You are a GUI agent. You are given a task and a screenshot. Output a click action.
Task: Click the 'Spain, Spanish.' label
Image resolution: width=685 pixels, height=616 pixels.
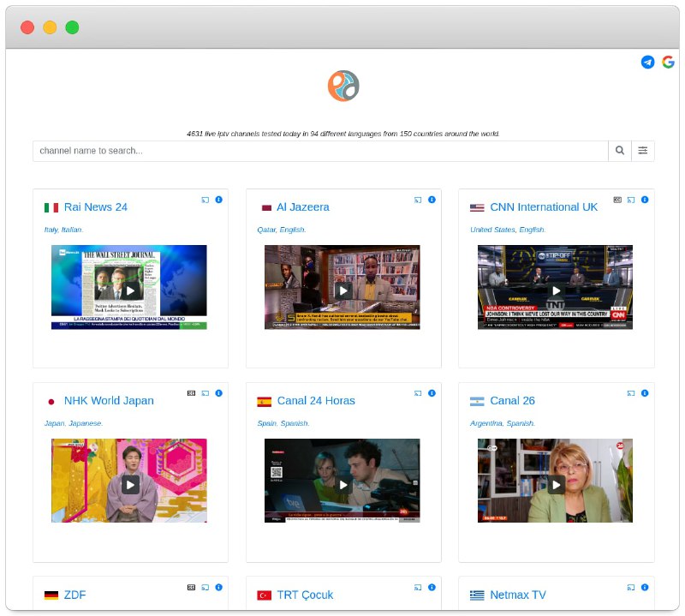point(283,423)
